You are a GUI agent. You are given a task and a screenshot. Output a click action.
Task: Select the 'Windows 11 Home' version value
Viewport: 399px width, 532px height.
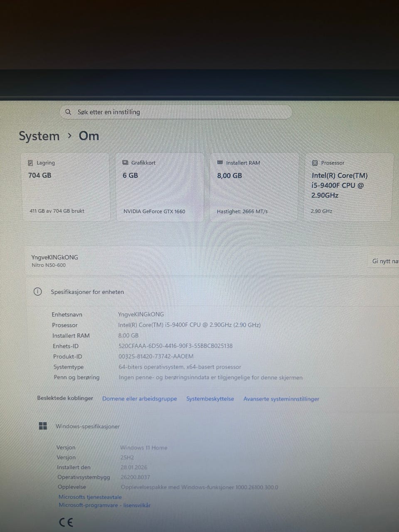point(144,448)
